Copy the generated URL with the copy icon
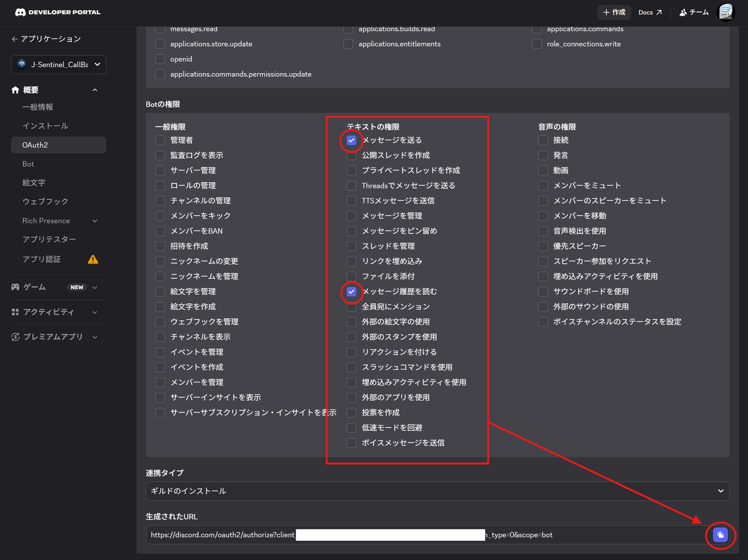 click(720, 535)
